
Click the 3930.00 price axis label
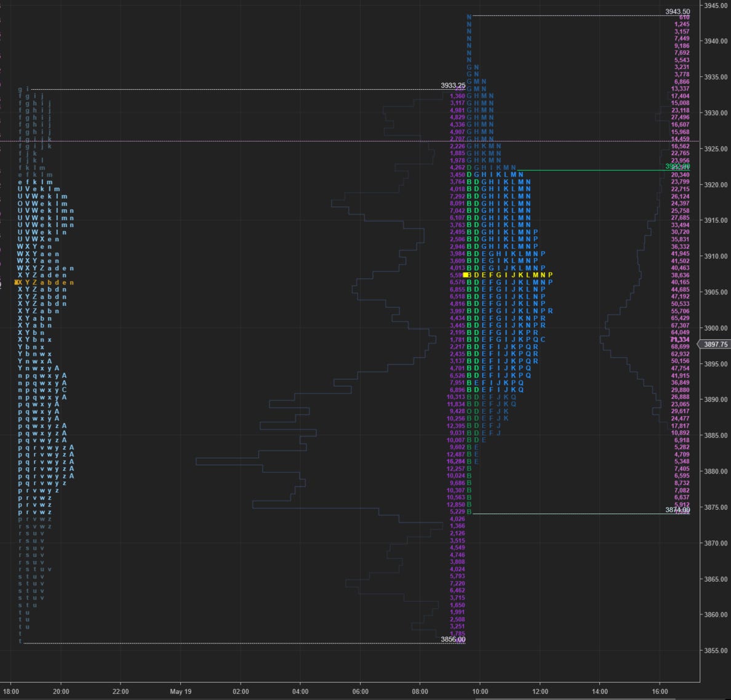click(716, 113)
